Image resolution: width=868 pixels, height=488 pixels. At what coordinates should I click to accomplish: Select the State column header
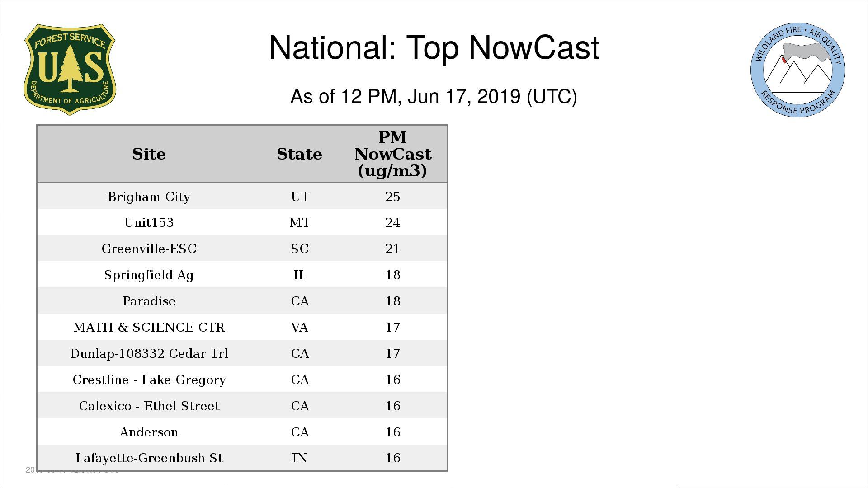pyautogui.click(x=299, y=154)
